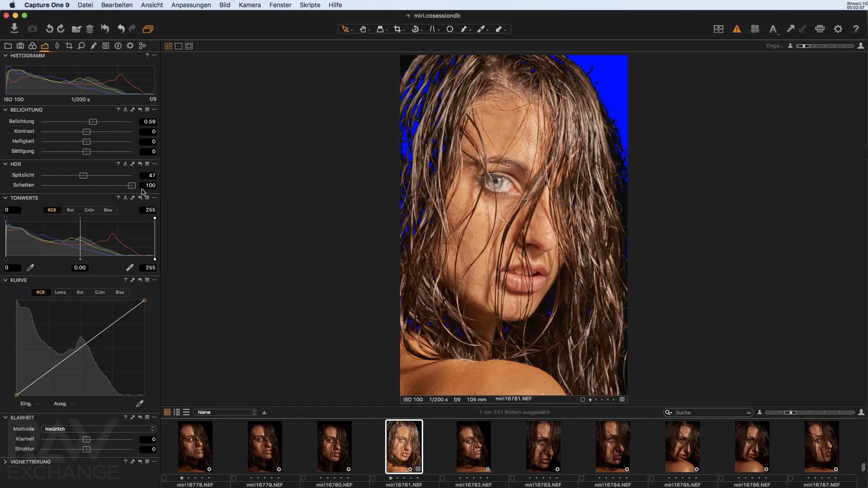
Task: Click the Capture camera icon
Action: click(x=32, y=29)
